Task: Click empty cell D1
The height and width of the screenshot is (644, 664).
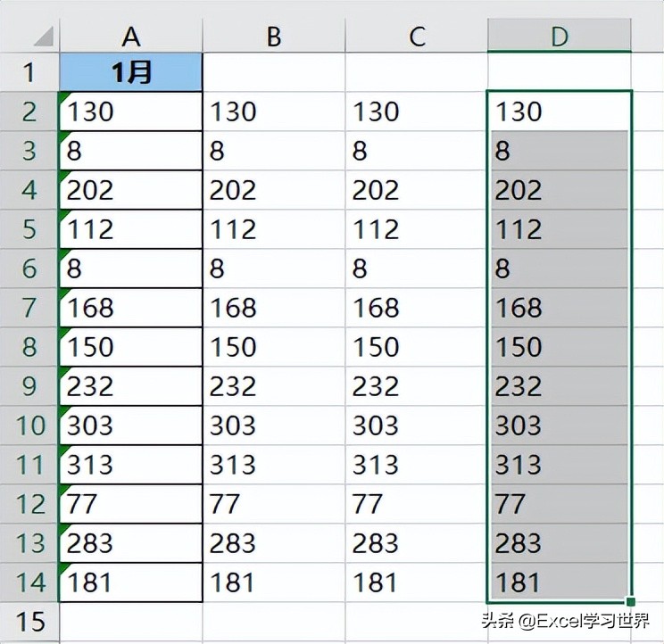Action: 560,72
